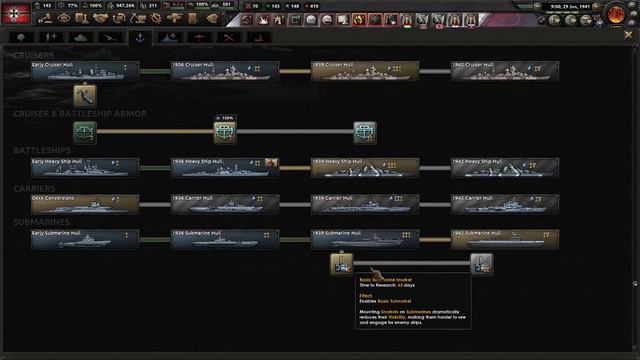
Task: Switch to the Naval support ship tab
Action: pyautogui.click(x=170, y=38)
